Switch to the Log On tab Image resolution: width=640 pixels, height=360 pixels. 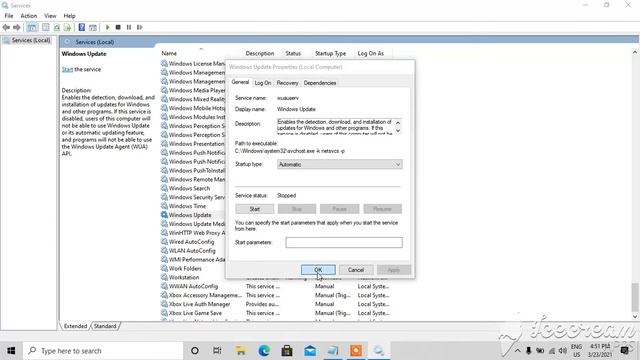click(x=262, y=83)
